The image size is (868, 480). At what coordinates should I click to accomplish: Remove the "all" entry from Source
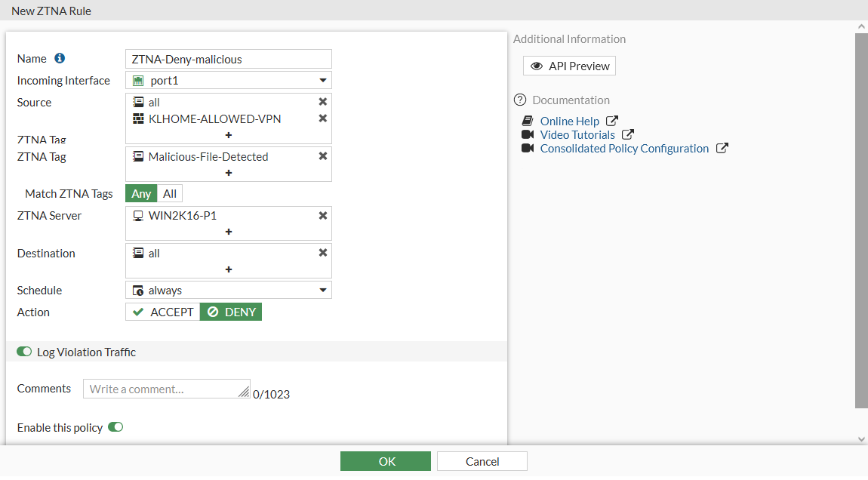323,101
